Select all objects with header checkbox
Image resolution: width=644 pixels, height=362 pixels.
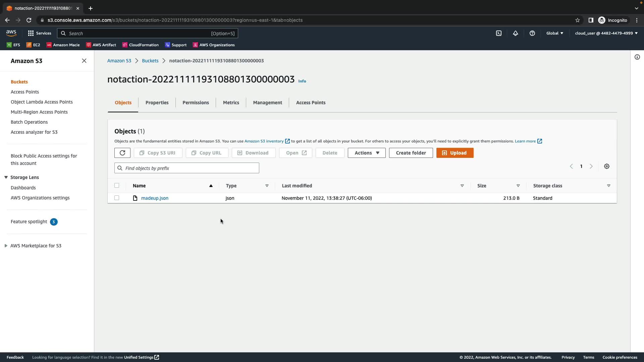[x=117, y=185]
